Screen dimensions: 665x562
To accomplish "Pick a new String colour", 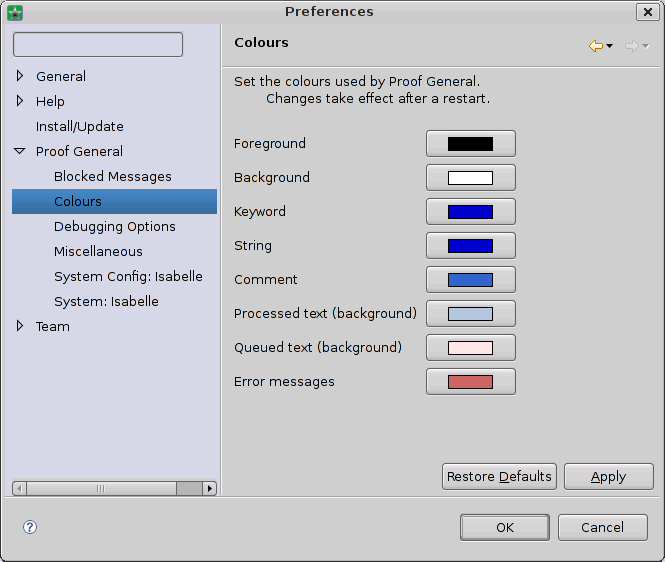I will click(x=471, y=246).
